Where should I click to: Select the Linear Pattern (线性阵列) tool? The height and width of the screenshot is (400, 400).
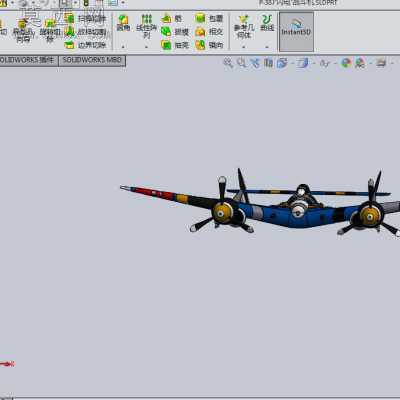coord(146,27)
